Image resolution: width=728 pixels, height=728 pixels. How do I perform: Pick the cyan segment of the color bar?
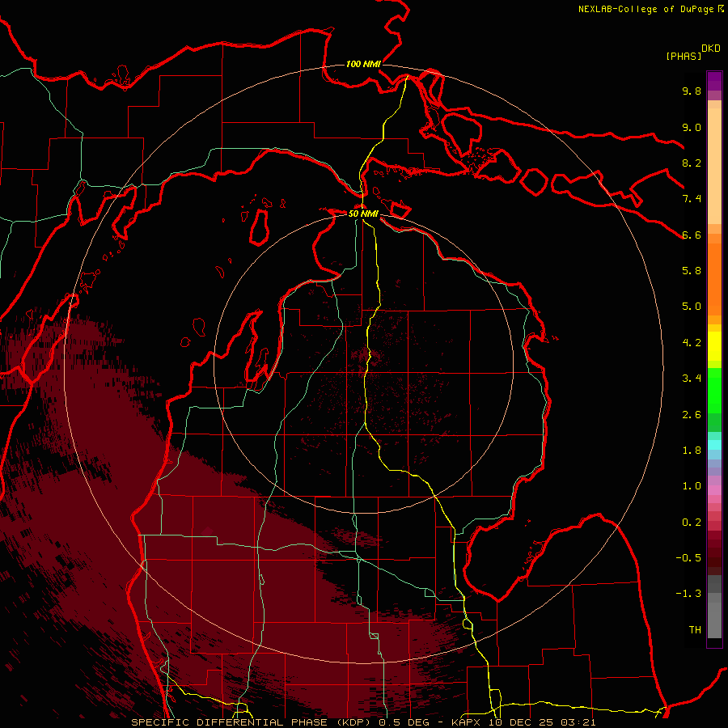[714, 445]
